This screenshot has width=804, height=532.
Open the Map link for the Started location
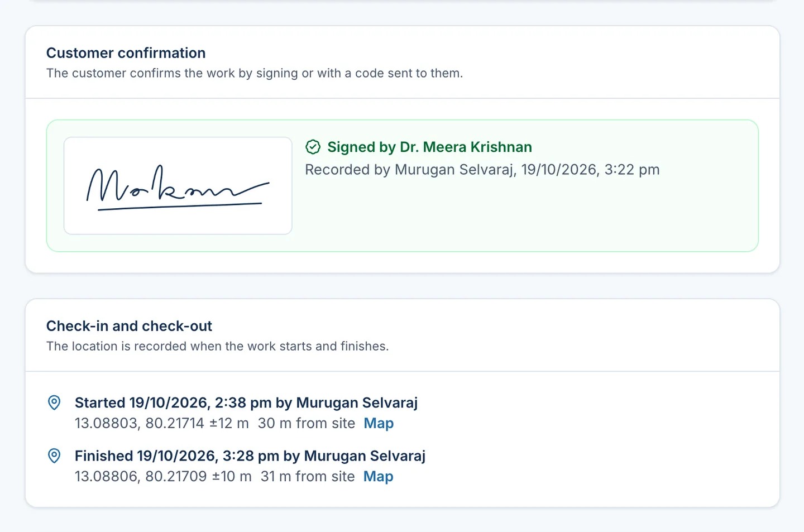pyautogui.click(x=379, y=423)
